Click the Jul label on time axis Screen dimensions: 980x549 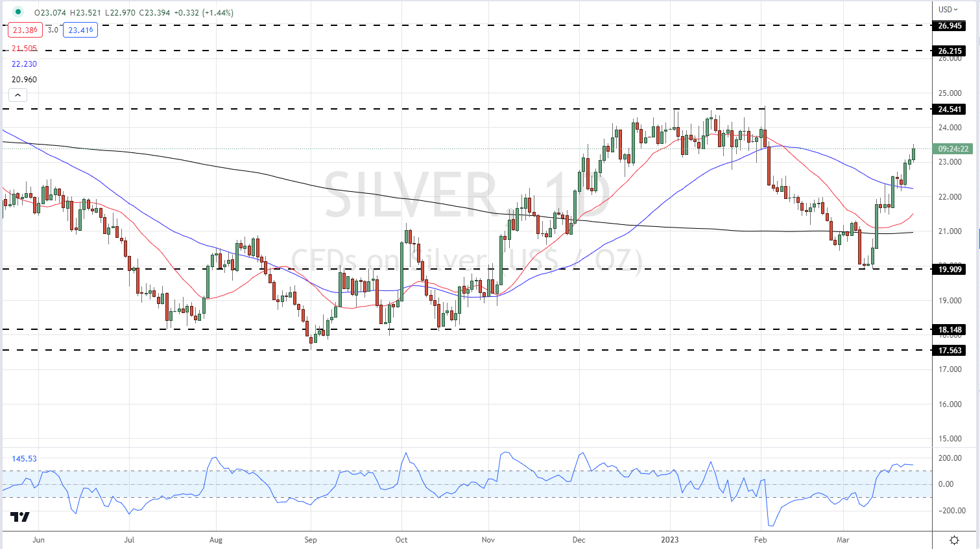[129, 540]
